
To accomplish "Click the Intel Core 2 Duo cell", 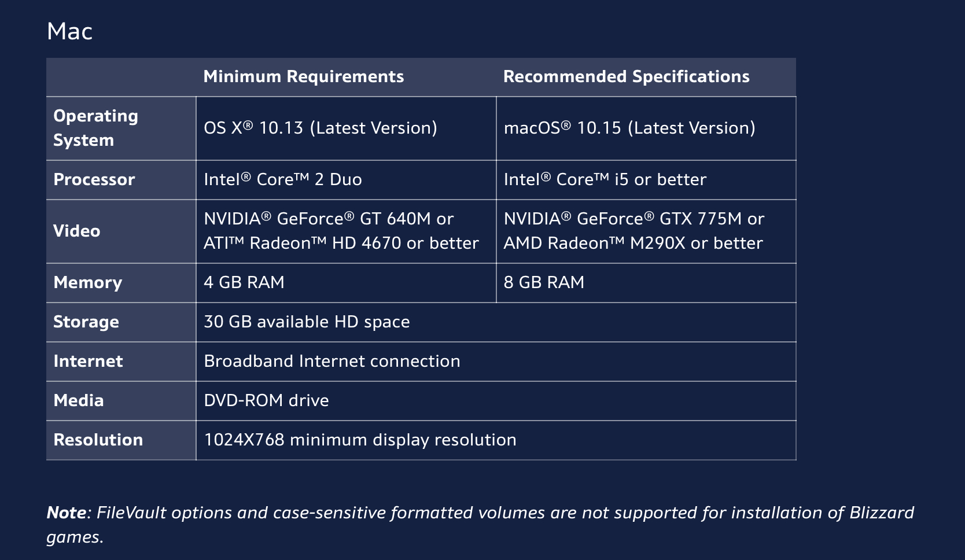I will click(x=282, y=180).
